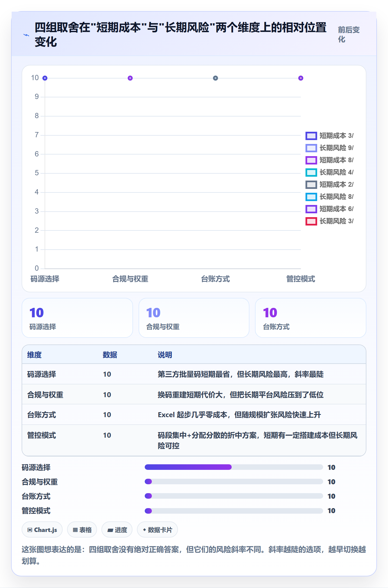Click the Chart.js chip
Viewport: 388px width, 588px height.
tap(42, 529)
